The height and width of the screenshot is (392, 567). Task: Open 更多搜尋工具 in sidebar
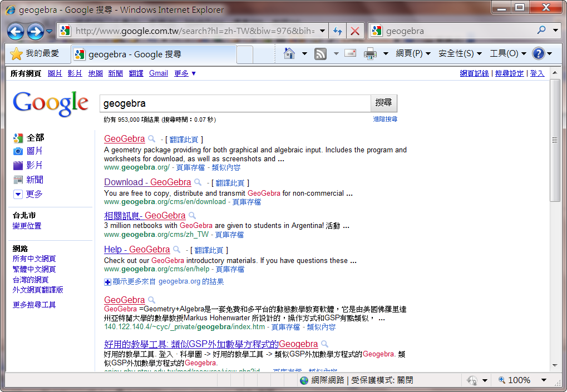point(34,305)
